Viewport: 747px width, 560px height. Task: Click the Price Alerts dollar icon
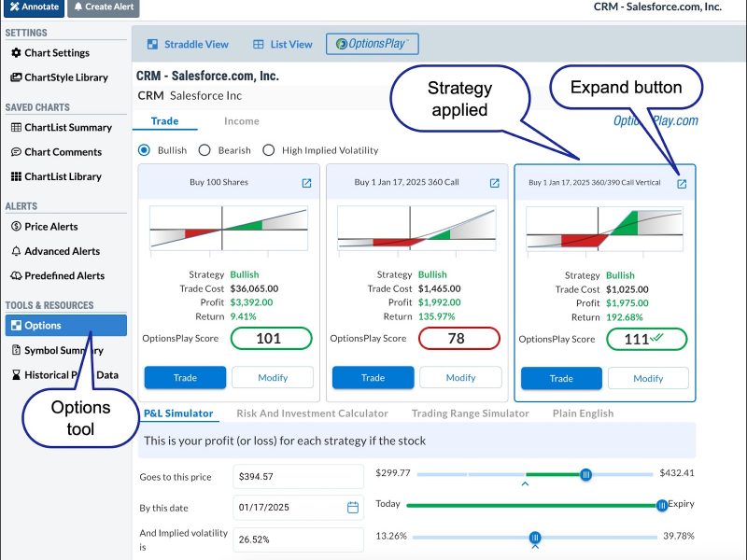16,226
